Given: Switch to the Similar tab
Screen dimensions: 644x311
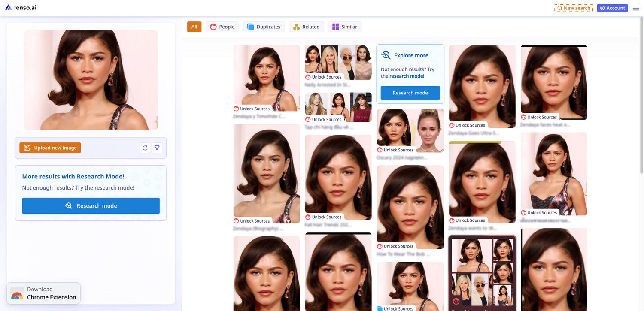Looking at the screenshot, I should tap(345, 27).
